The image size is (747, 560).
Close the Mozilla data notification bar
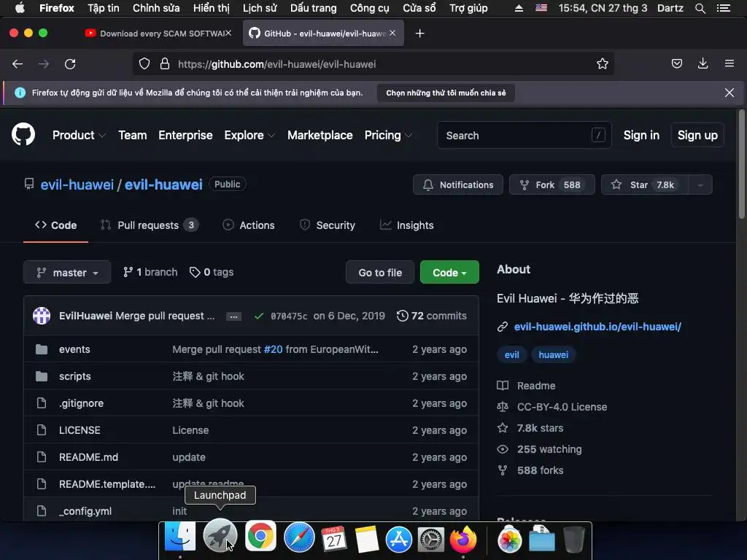pyautogui.click(x=729, y=93)
